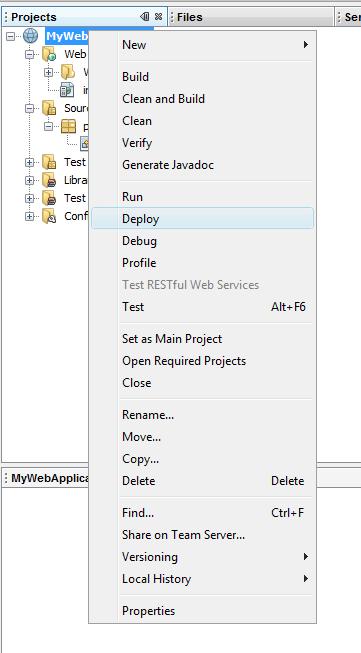Close the Projects panel tab
361x653 pixels.
click(158, 17)
